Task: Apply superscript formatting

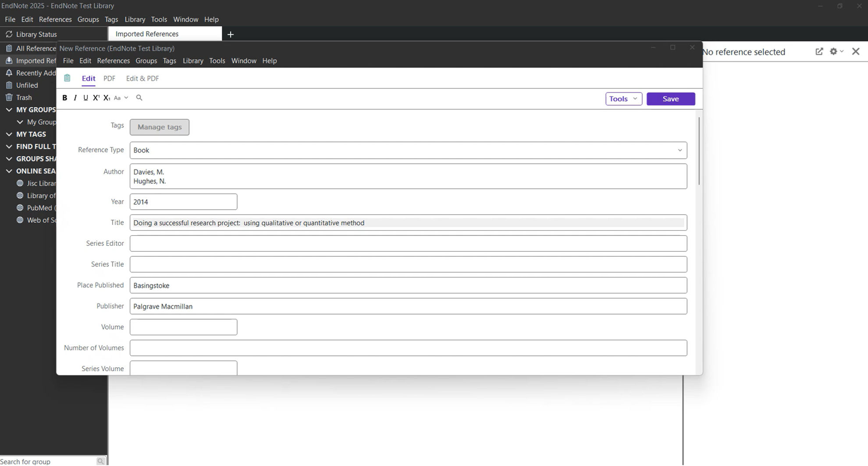Action: click(96, 98)
